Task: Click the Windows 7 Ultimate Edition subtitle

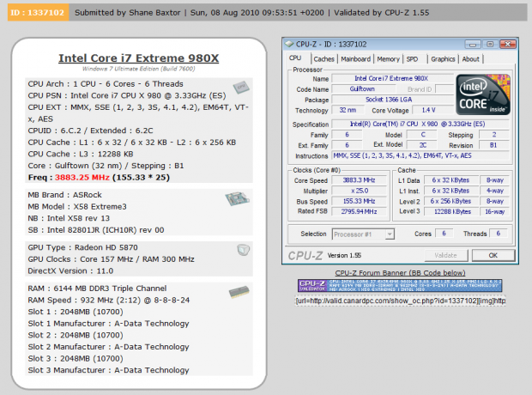Action: point(138,69)
